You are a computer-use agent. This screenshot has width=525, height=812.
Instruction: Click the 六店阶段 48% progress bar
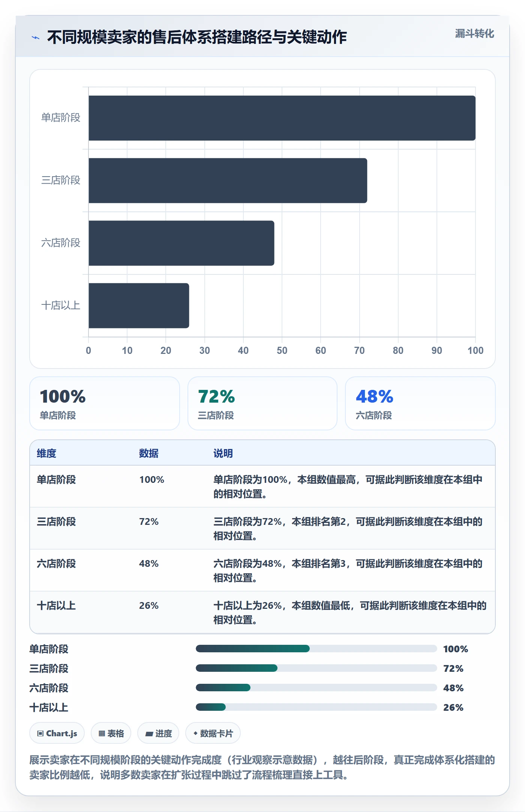coord(316,688)
